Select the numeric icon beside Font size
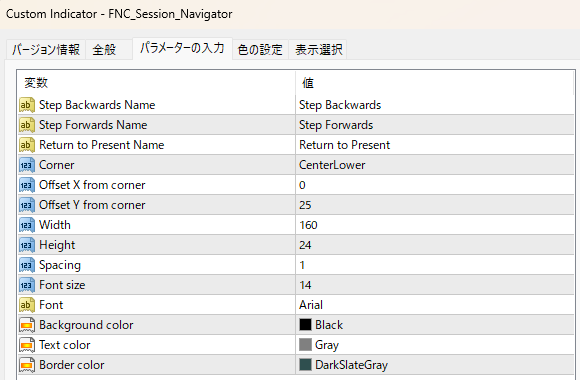 tap(27, 285)
